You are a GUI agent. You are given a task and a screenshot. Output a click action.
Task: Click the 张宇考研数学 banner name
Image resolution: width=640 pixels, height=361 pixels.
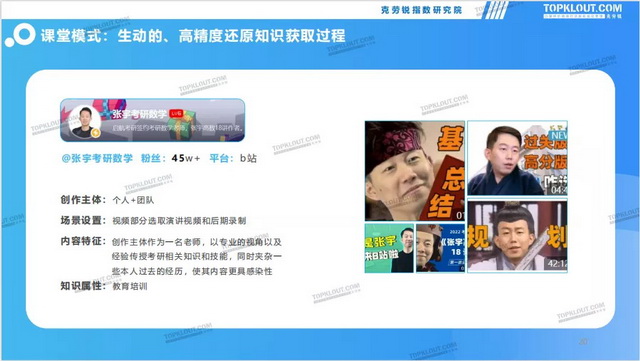pyautogui.click(x=140, y=114)
